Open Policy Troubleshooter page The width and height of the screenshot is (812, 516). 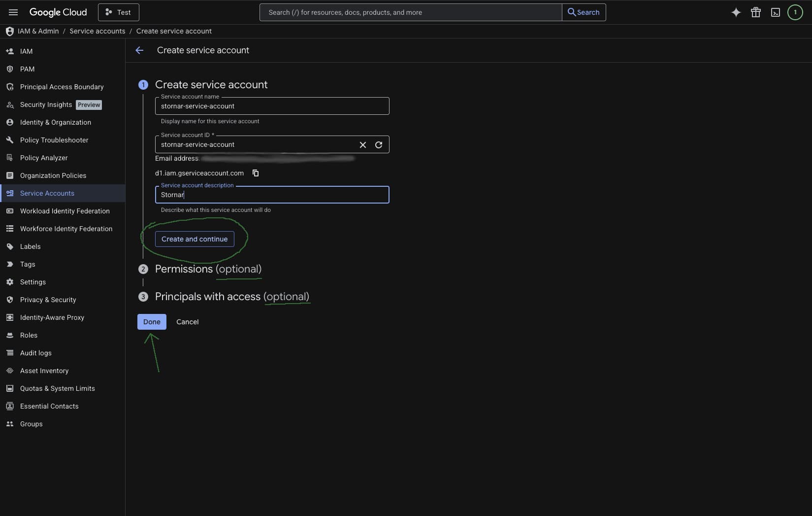click(63, 140)
